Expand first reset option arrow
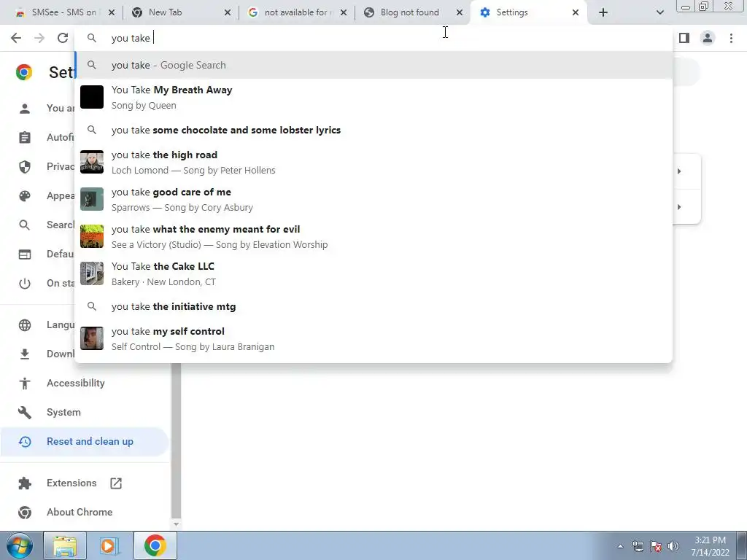This screenshot has width=747, height=560. [679, 171]
